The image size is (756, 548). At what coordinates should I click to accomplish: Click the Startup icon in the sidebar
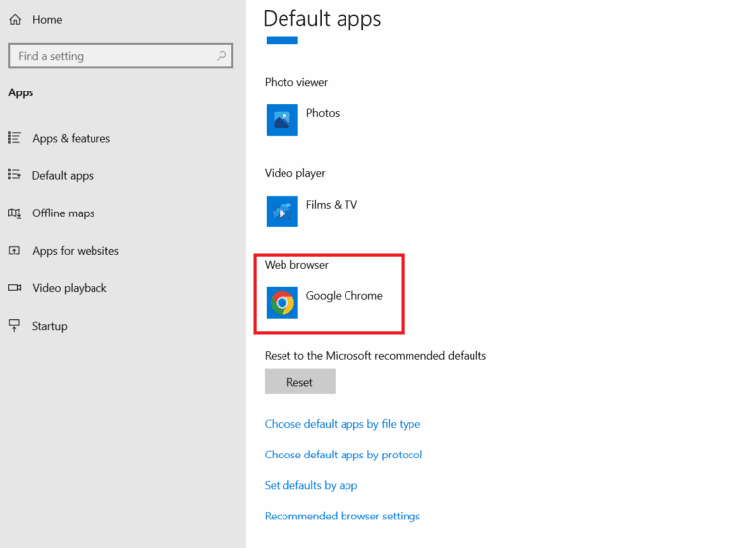click(x=15, y=326)
